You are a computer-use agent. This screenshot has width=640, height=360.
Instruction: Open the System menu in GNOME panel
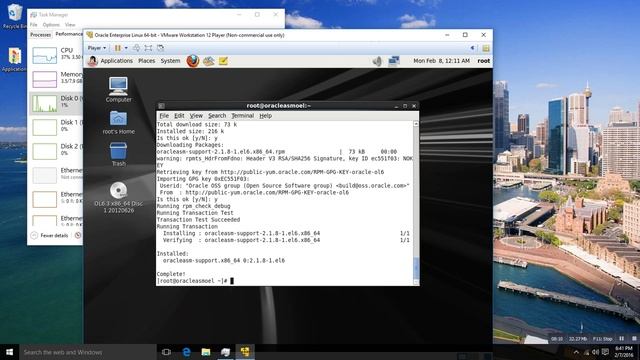click(170, 61)
